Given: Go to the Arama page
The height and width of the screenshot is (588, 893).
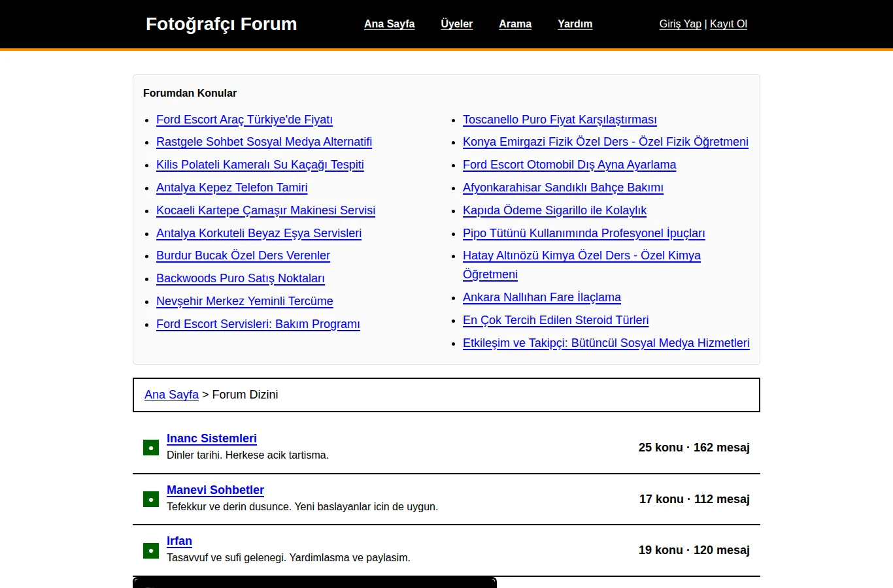Looking at the screenshot, I should (x=515, y=24).
